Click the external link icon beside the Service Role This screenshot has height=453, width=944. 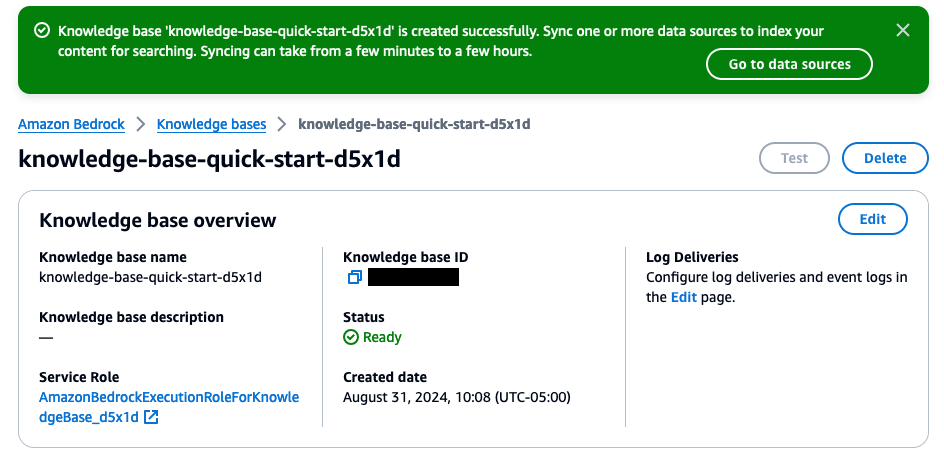tap(151, 417)
